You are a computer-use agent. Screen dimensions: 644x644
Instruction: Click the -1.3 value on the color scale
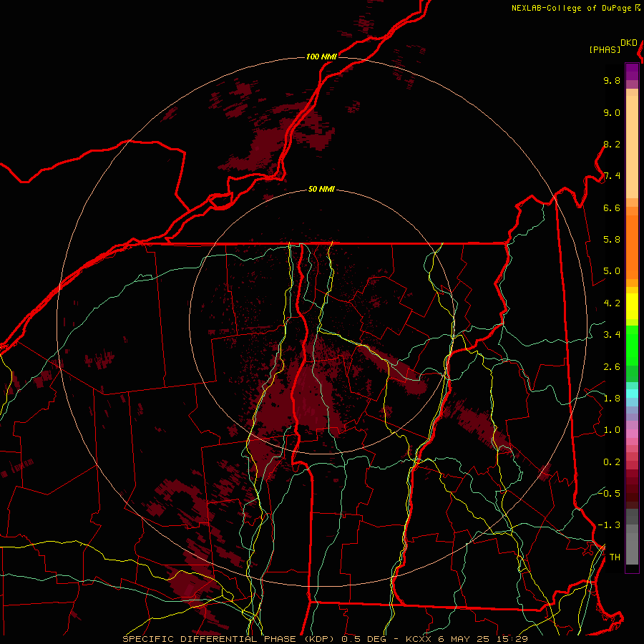point(610,525)
